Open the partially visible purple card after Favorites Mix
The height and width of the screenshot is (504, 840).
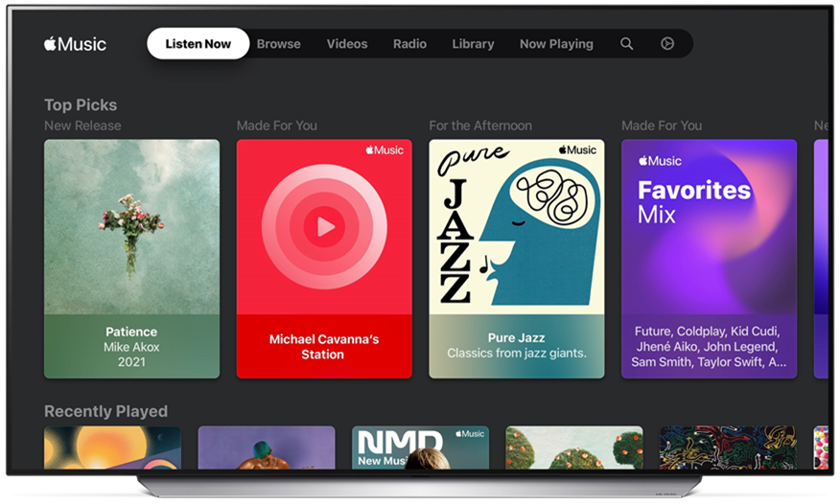(821, 259)
